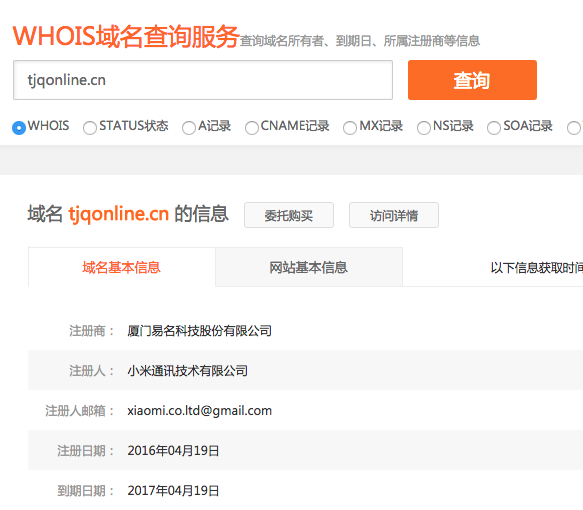Pick the MX记录 radio option

(350, 128)
